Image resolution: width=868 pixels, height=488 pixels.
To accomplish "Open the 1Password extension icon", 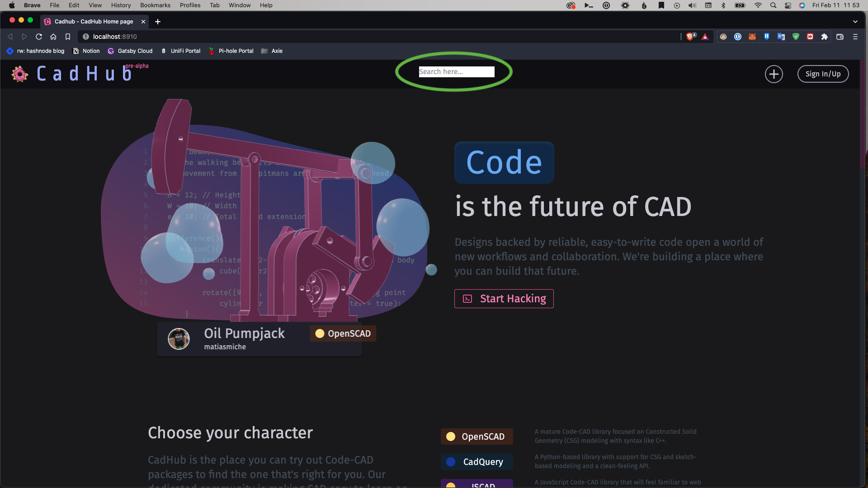I will [738, 37].
